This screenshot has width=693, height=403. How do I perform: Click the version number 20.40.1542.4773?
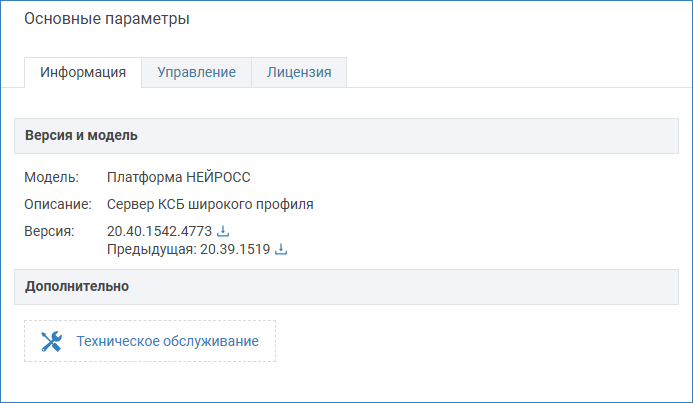[x=160, y=231]
